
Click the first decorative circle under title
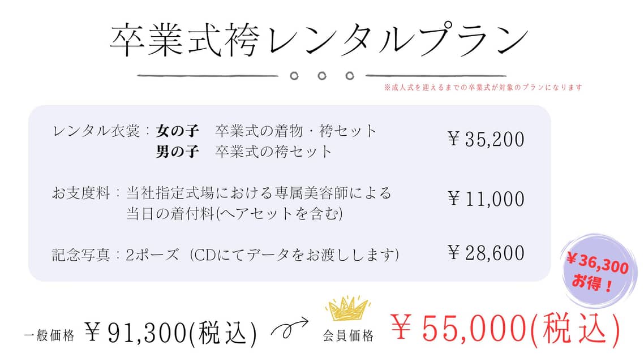tap(294, 76)
